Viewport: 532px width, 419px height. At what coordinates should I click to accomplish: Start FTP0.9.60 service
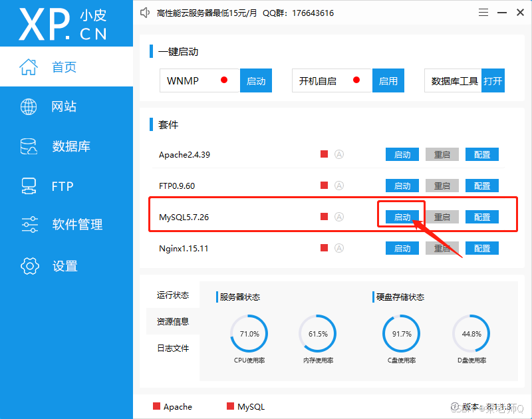pos(402,186)
